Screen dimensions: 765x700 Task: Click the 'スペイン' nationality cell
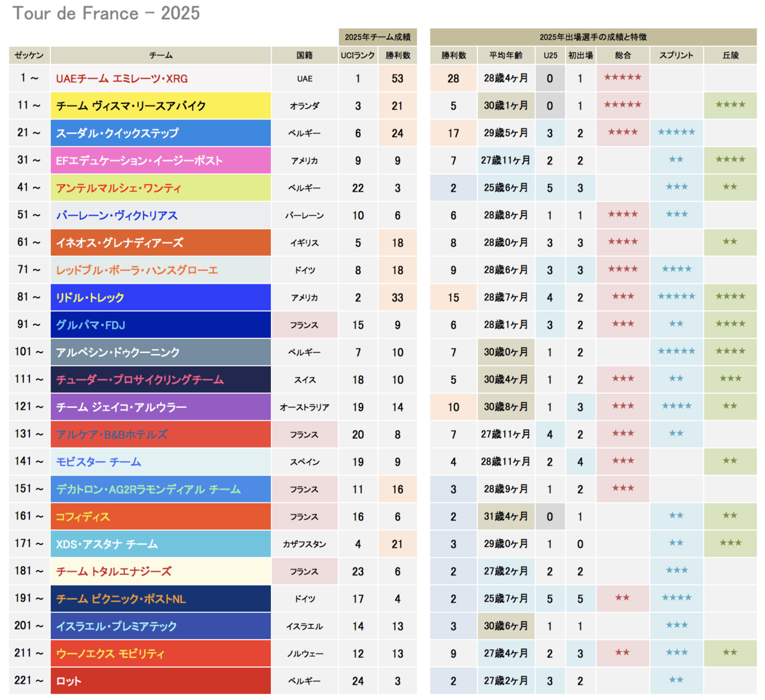pyautogui.click(x=305, y=462)
